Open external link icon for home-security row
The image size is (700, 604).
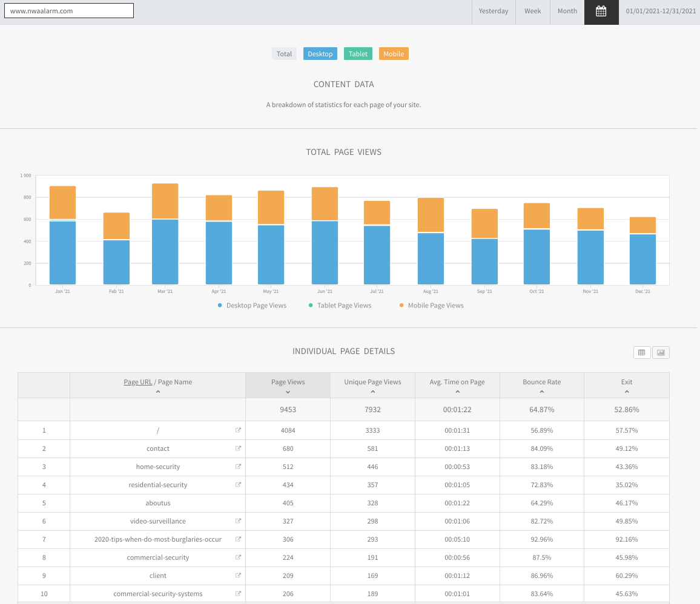238,467
